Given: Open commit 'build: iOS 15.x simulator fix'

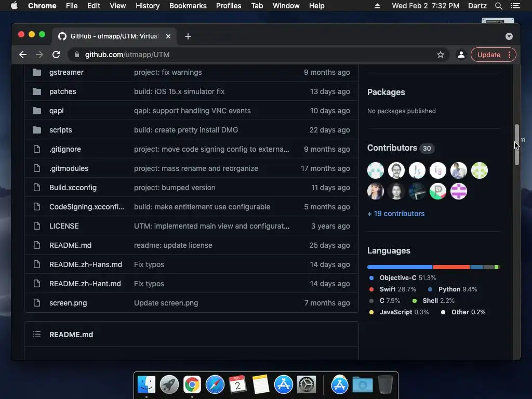Looking at the screenshot, I should [x=179, y=91].
